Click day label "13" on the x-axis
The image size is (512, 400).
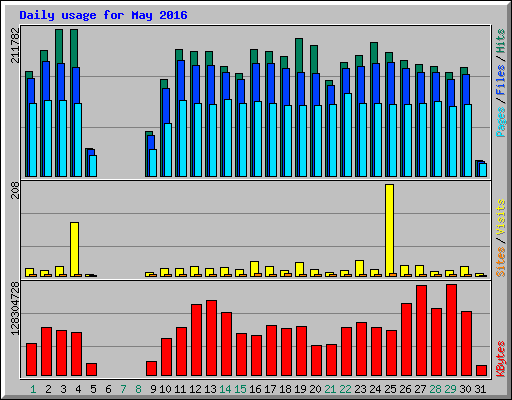[210, 389]
